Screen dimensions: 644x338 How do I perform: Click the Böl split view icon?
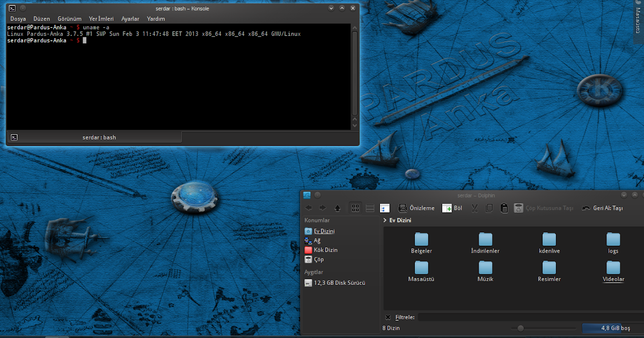pos(452,208)
